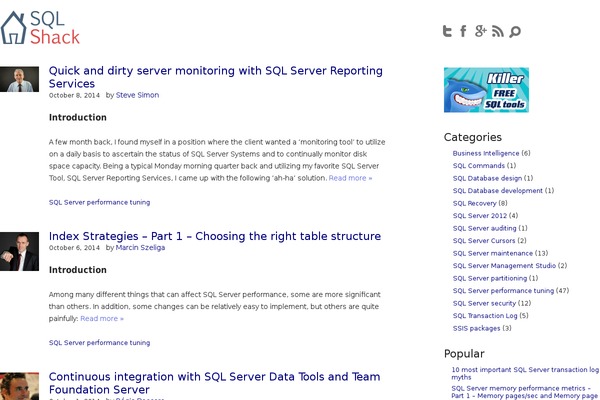The image size is (600, 400).
Task: Open the SQL Server partitioning category
Action: click(490, 278)
